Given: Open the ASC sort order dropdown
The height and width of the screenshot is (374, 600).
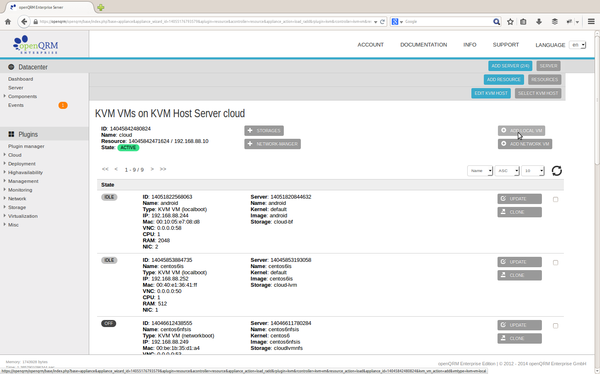Looking at the screenshot, I should point(507,171).
